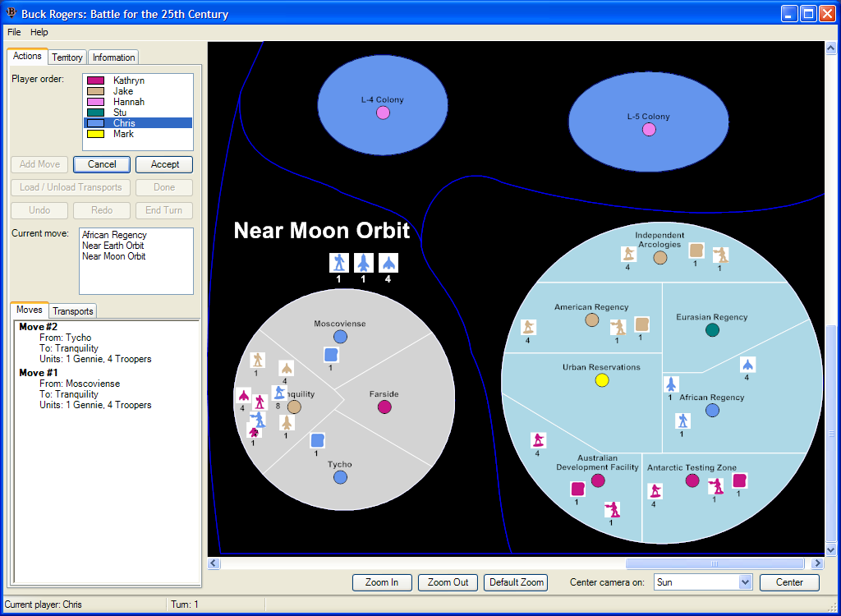The height and width of the screenshot is (616, 841).
Task: Click the blue fighter icon in African Regency
Action: click(747, 365)
